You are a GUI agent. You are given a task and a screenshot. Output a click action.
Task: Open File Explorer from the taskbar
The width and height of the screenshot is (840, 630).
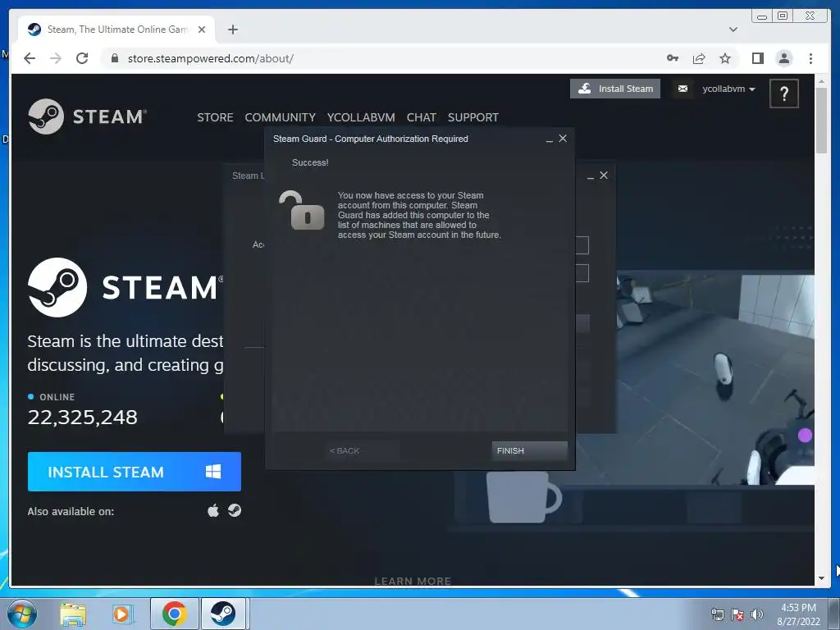click(x=73, y=614)
